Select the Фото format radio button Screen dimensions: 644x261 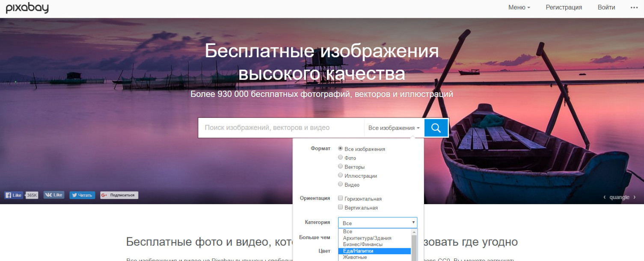pos(341,158)
